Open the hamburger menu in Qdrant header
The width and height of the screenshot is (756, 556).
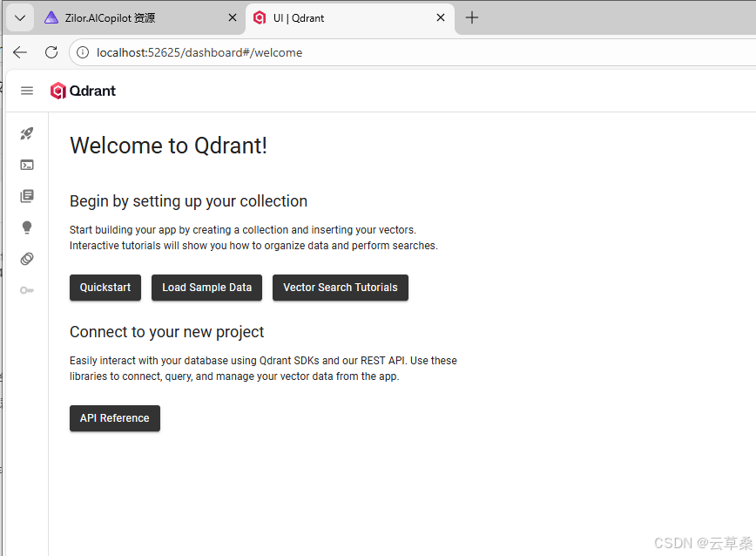click(x=27, y=91)
